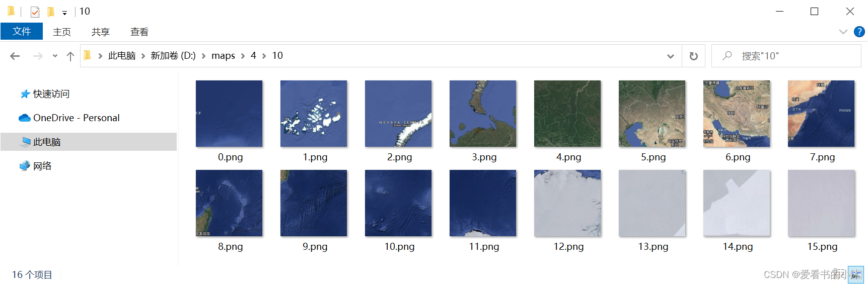Click the 4 breadcrumb in address bar
Screen dimensions: 868x284
pos(253,56)
